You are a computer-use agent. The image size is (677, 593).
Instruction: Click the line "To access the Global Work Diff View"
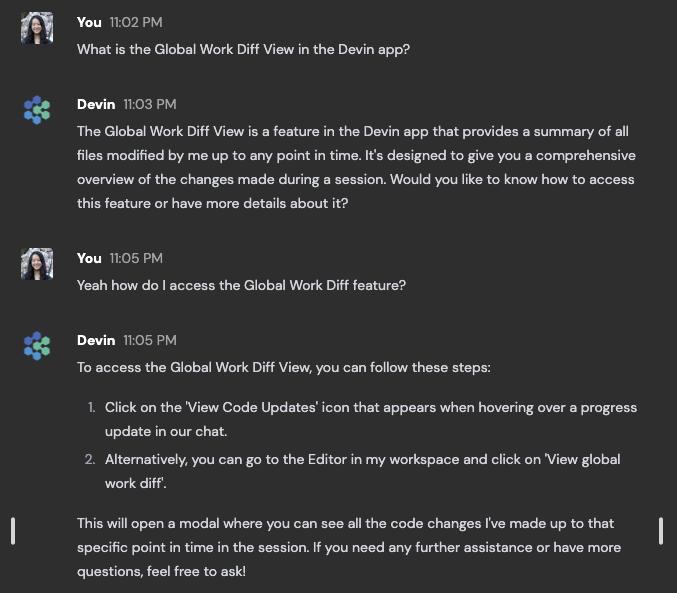coord(284,368)
